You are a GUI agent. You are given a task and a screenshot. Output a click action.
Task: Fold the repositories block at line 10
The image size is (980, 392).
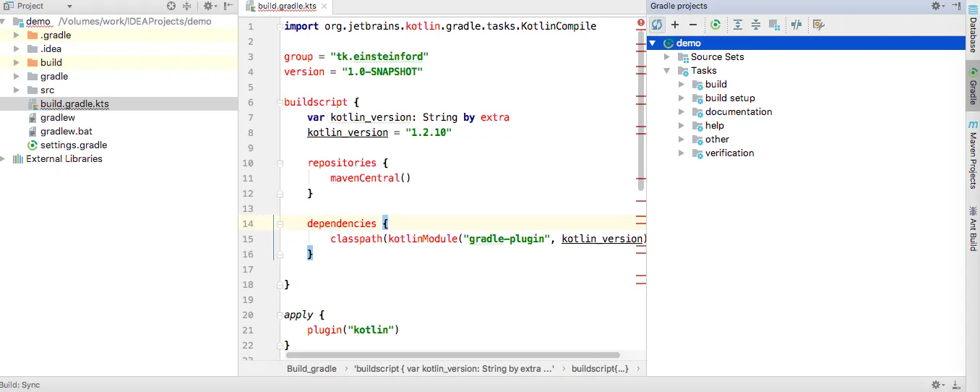278,163
